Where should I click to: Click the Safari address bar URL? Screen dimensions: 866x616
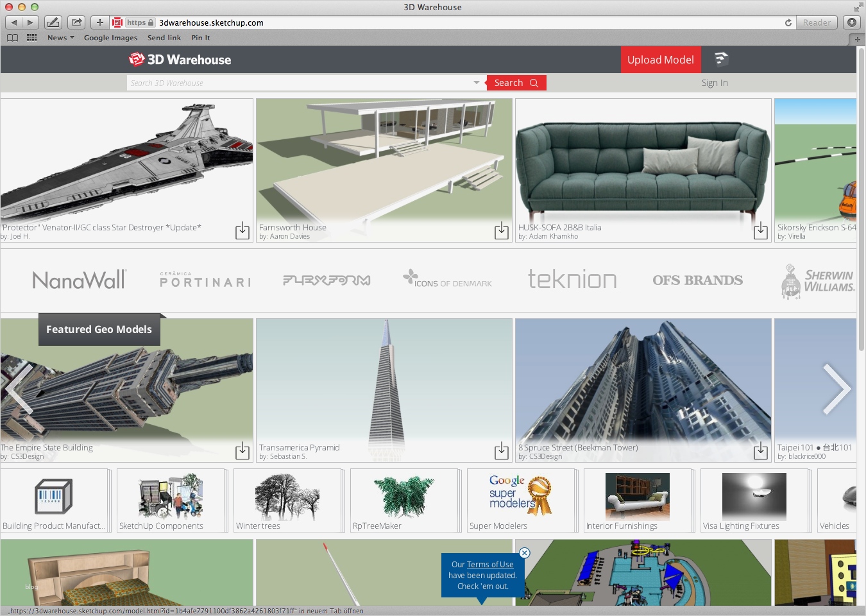[211, 22]
